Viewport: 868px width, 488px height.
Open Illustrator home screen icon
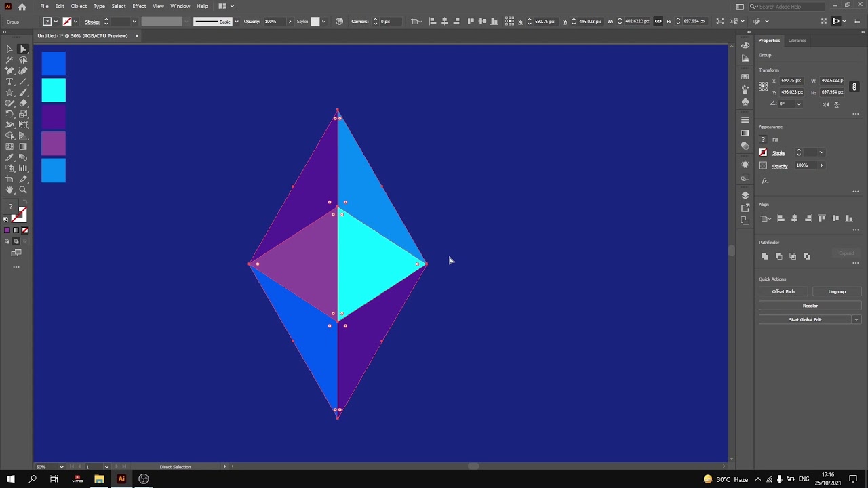[x=22, y=7]
